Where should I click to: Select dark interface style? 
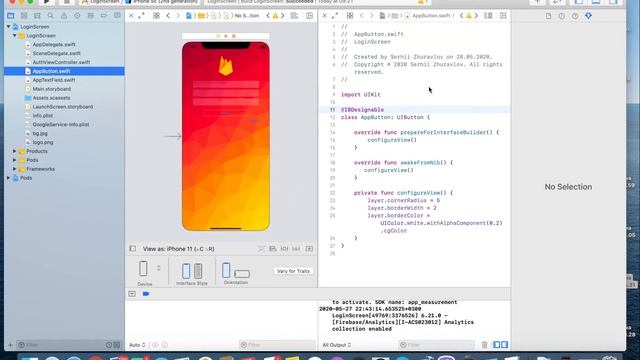coord(198,271)
